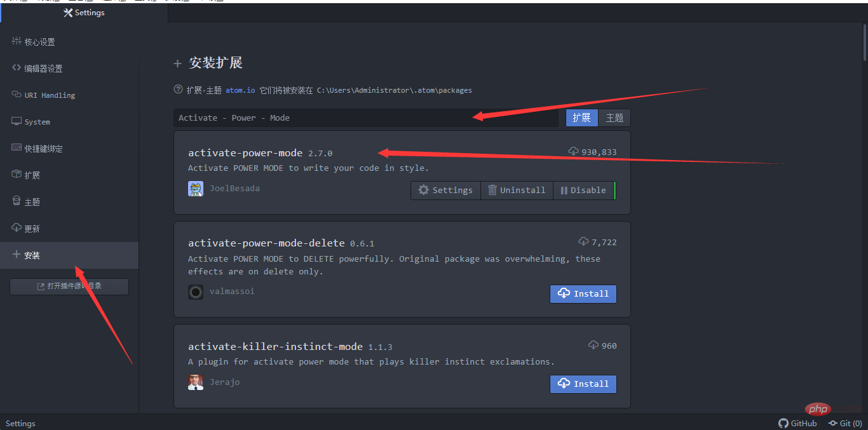Click the 核心设置 sliders icon
The image size is (868, 430).
pyautogui.click(x=17, y=41)
